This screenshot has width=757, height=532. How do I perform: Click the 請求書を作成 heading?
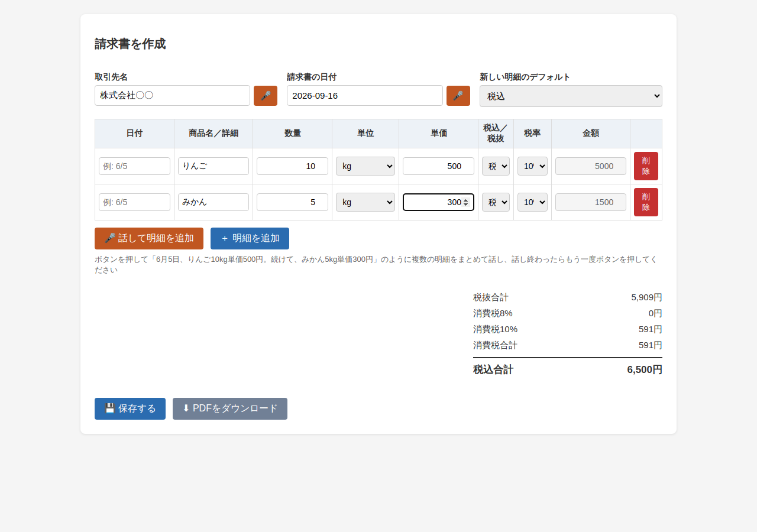(x=130, y=44)
